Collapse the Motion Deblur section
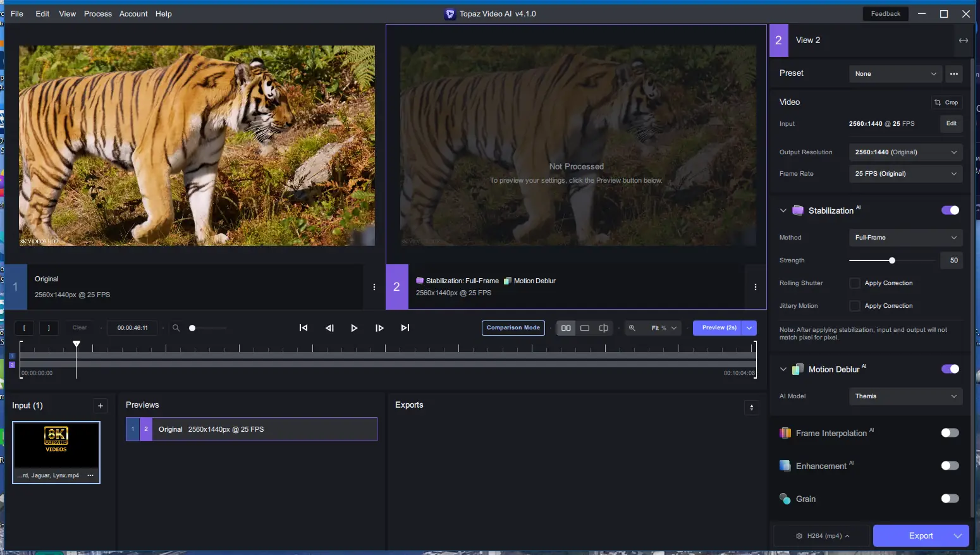 pos(783,369)
